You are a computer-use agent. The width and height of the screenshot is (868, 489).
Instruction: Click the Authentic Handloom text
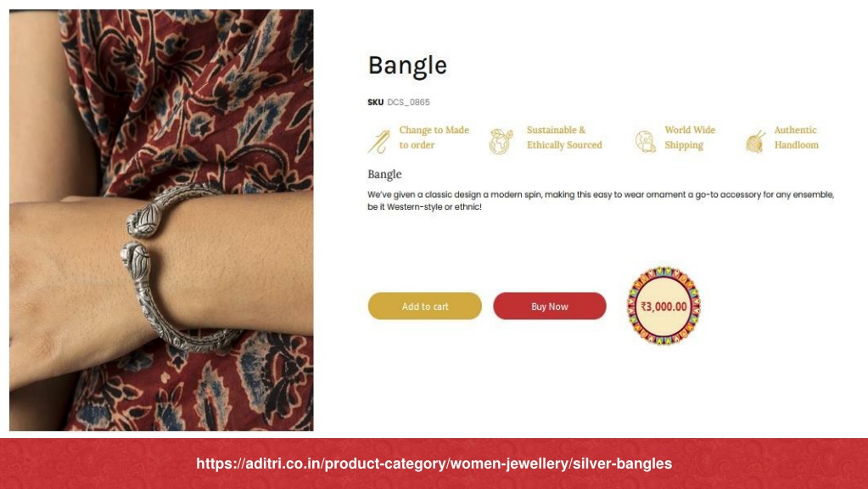pos(796,138)
